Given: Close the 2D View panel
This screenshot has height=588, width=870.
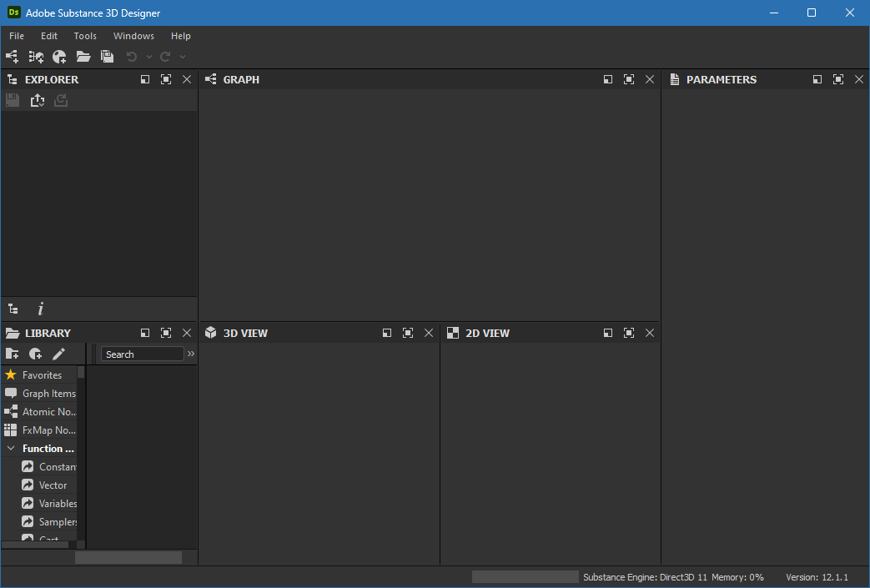Looking at the screenshot, I should click(650, 333).
